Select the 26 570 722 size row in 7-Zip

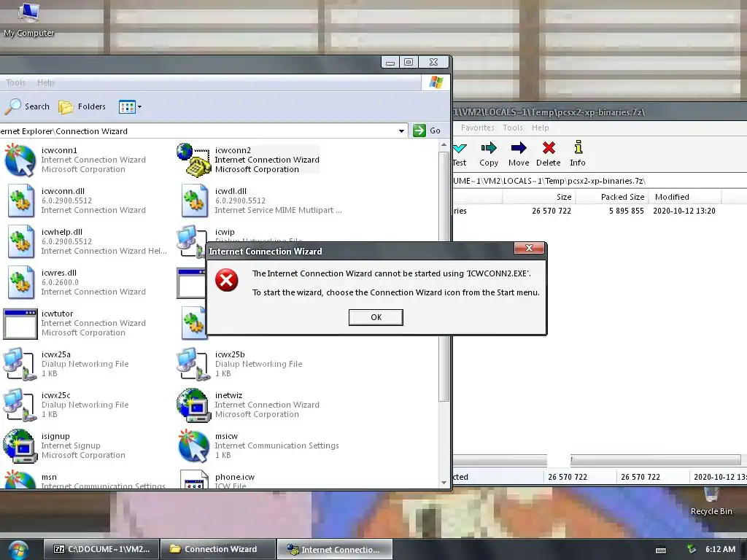600,211
